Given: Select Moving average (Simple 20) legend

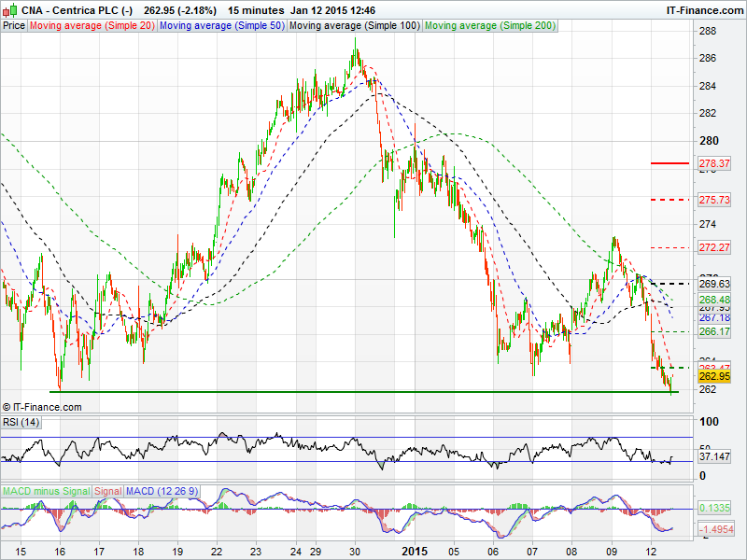Looking at the screenshot, I should [x=92, y=25].
